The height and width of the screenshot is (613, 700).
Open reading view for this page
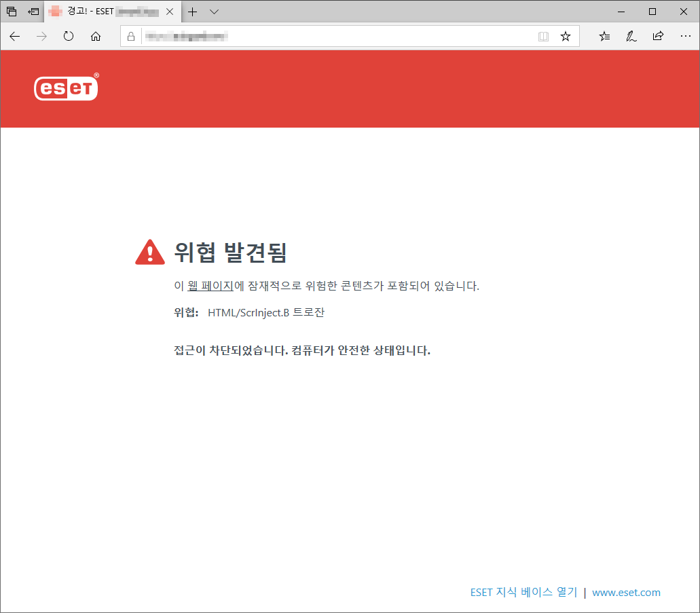(543, 36)
